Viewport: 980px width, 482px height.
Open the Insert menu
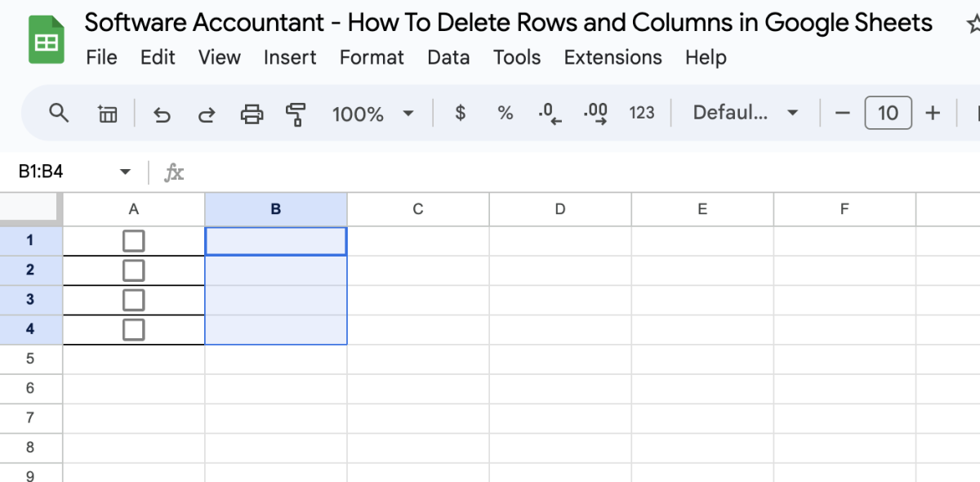point(290,58)
